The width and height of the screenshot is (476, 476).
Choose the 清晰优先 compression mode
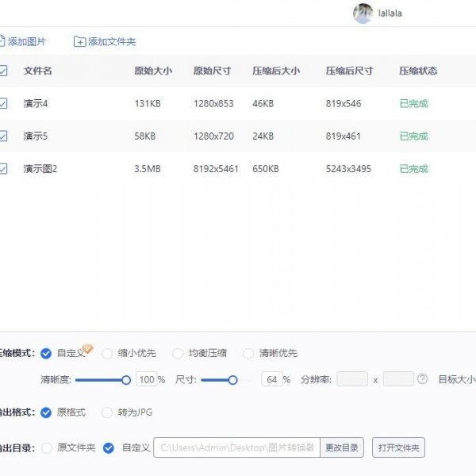[248, 353]
